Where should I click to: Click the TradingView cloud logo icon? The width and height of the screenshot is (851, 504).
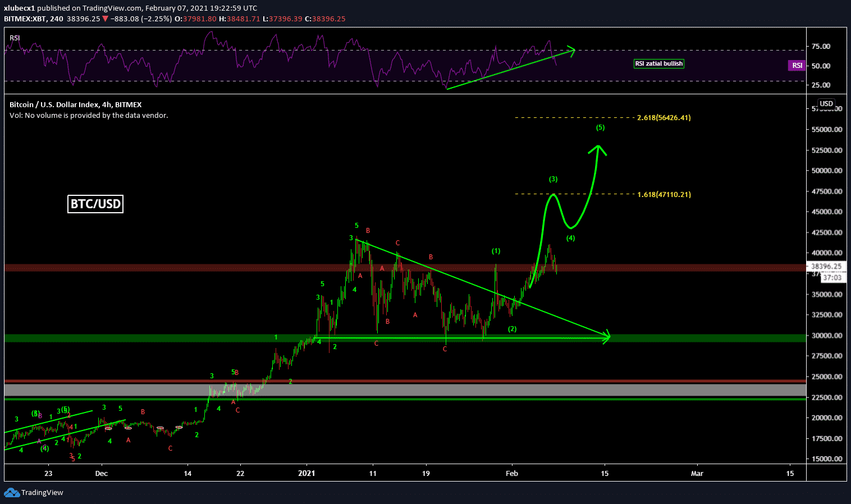(x=11, y=493)
